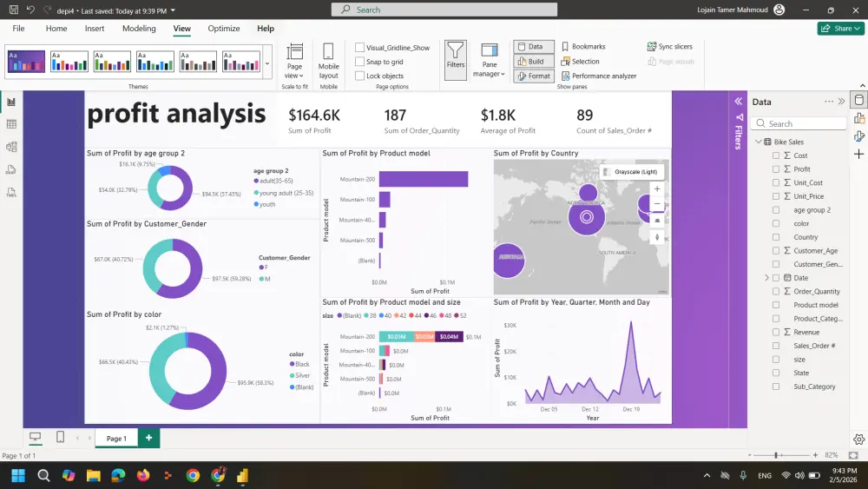Open Data pane more options ellipsis
Screen dimensions: 868x489
click(829, 102)
